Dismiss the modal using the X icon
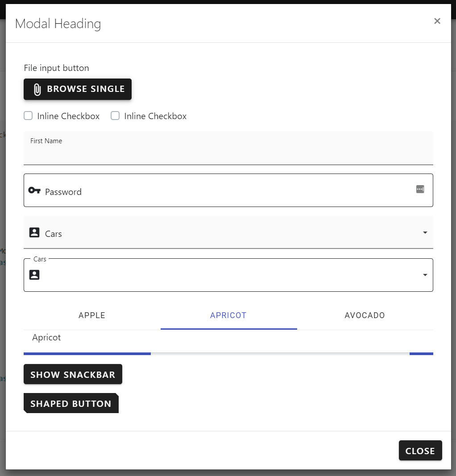 click(x=437, y=21)
